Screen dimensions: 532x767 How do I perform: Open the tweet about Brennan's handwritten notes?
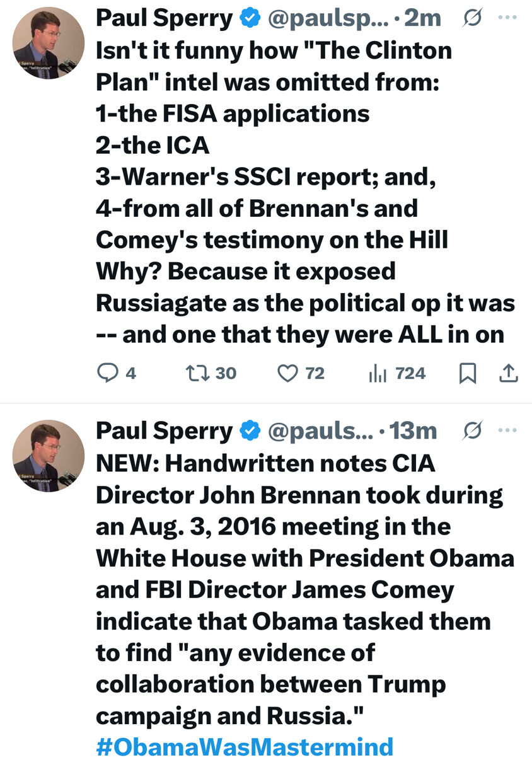pyautogui.click(x=303, y=589)
